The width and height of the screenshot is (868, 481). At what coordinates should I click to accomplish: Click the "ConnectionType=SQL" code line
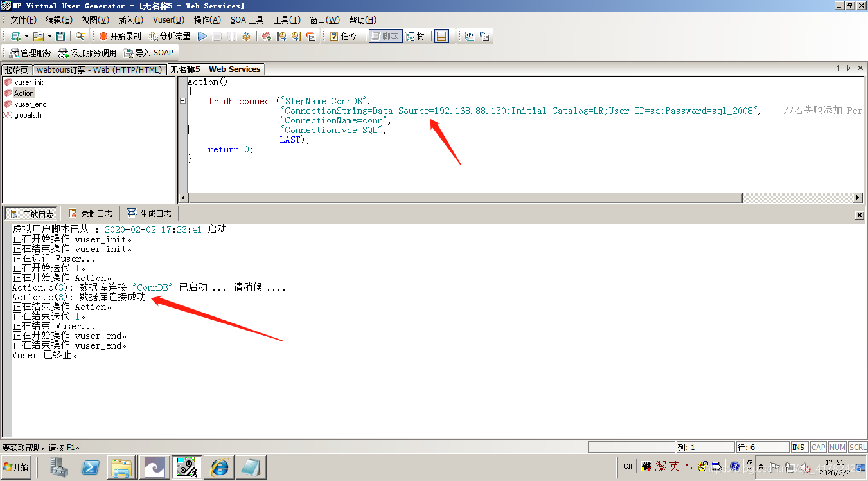tap(334, 130)
